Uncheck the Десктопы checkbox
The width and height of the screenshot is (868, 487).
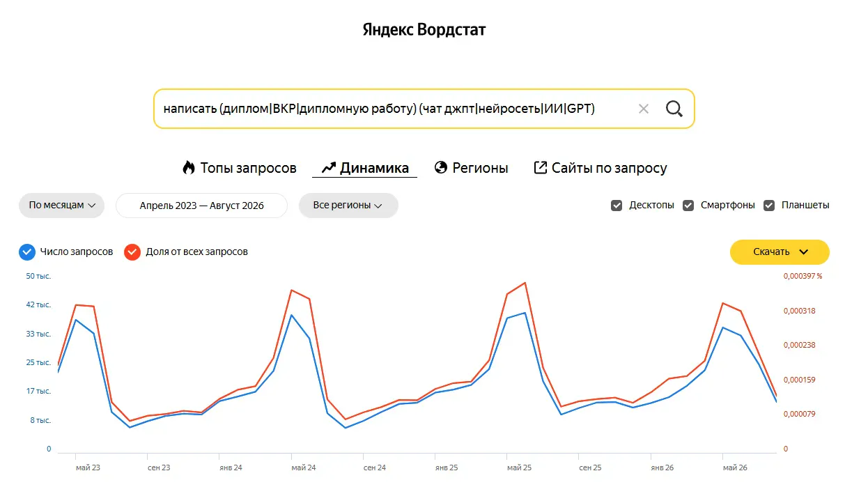(x=617, y=206)
